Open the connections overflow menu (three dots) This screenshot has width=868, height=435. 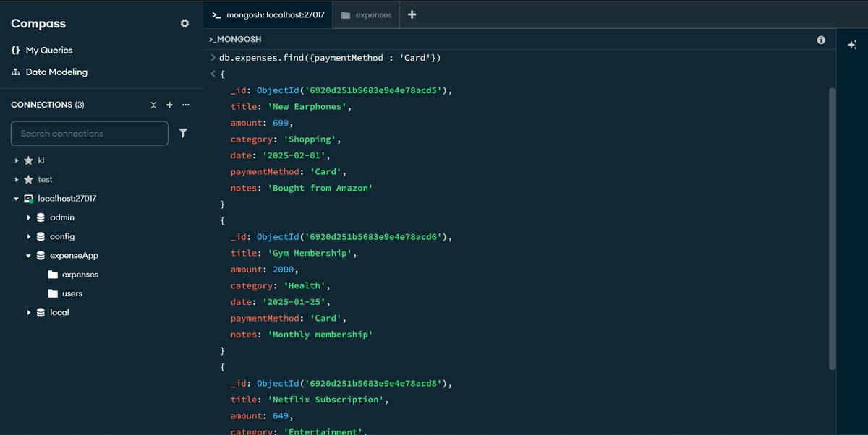point(185,105)
